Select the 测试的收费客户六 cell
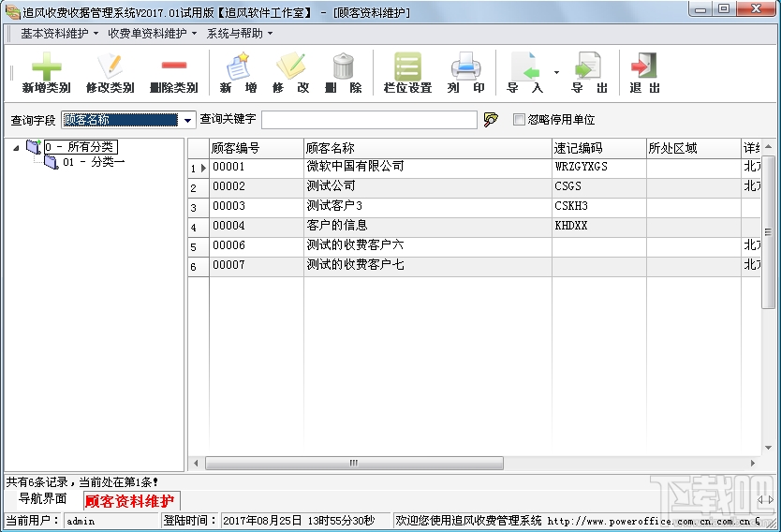Viewport: 781px width, 532px height. click(x=427, y=245)
